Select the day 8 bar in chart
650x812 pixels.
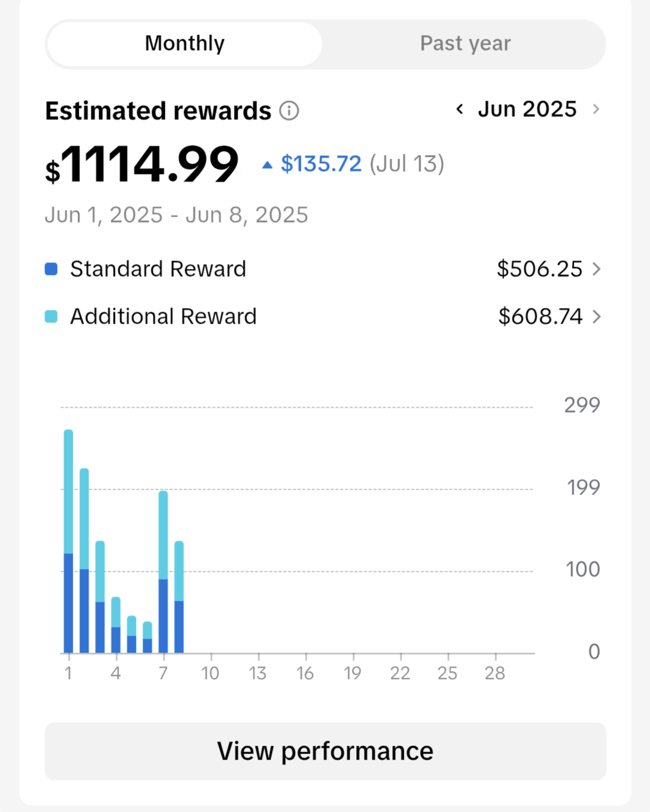[x=179, y=597]
